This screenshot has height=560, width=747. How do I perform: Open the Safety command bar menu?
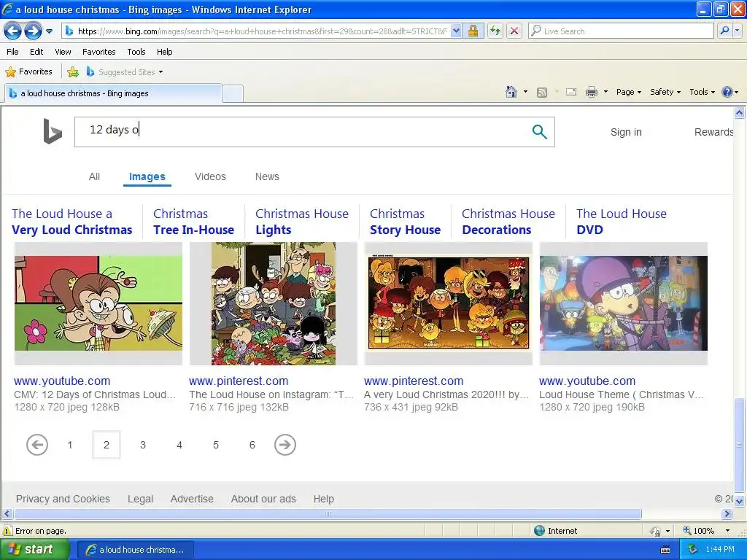(665, 92)
